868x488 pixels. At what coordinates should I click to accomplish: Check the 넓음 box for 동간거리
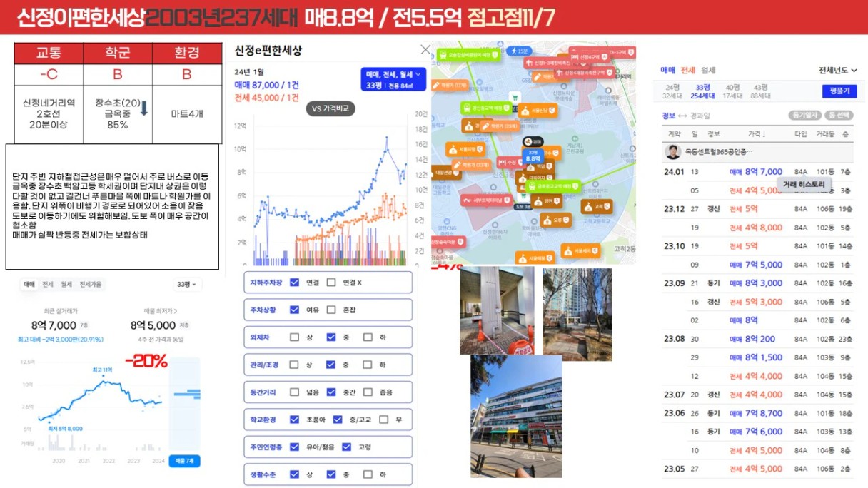(x=295, y=392)
